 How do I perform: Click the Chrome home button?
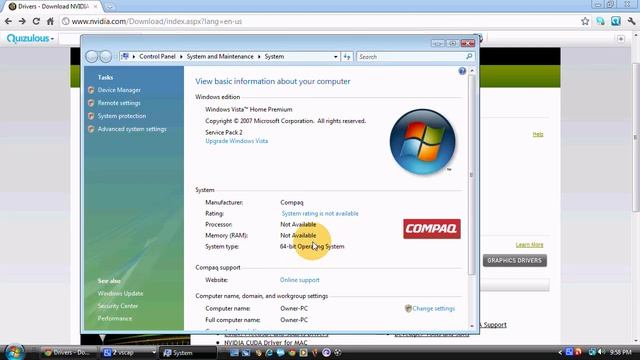(50, 21)
